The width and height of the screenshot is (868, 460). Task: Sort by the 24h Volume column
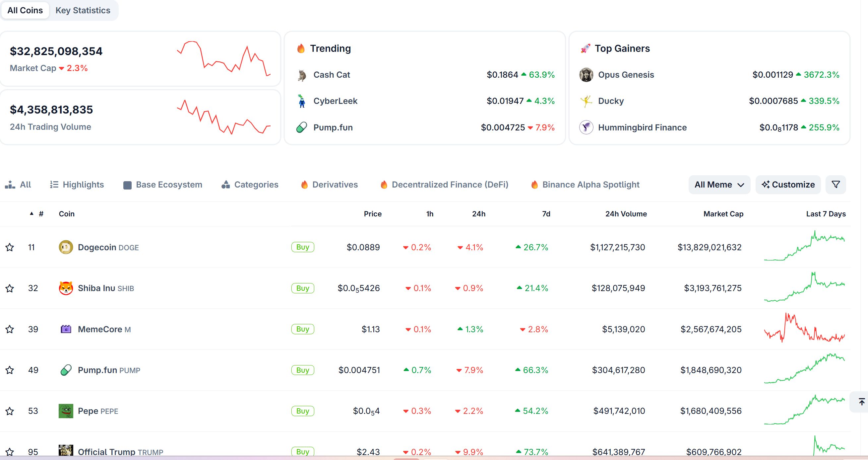(626, 214)
